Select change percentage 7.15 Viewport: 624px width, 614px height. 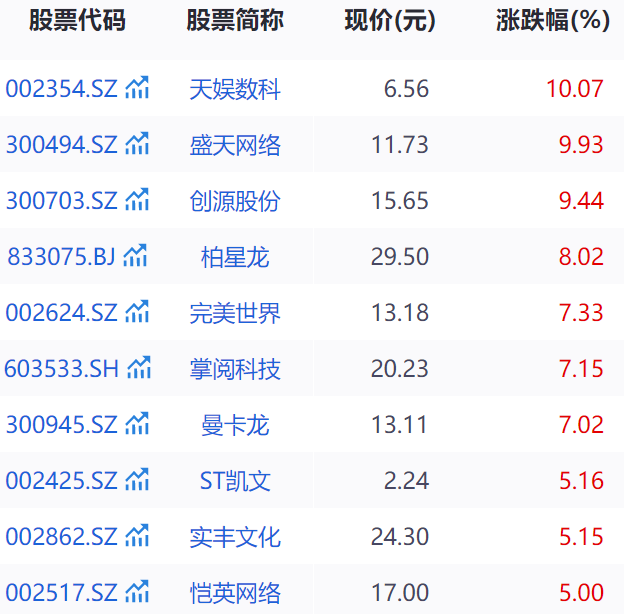click(581, 369)
